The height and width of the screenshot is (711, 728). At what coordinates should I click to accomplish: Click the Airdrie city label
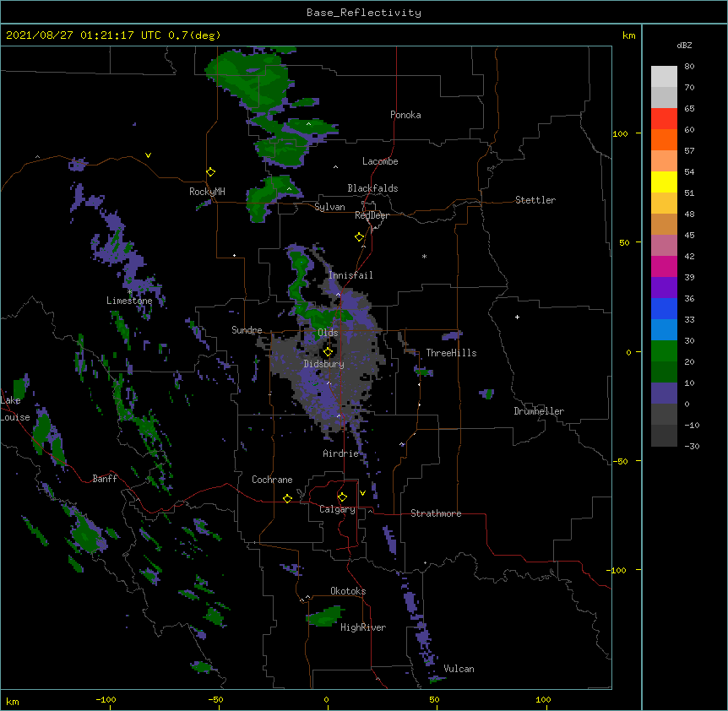click(x=341, y=453)
